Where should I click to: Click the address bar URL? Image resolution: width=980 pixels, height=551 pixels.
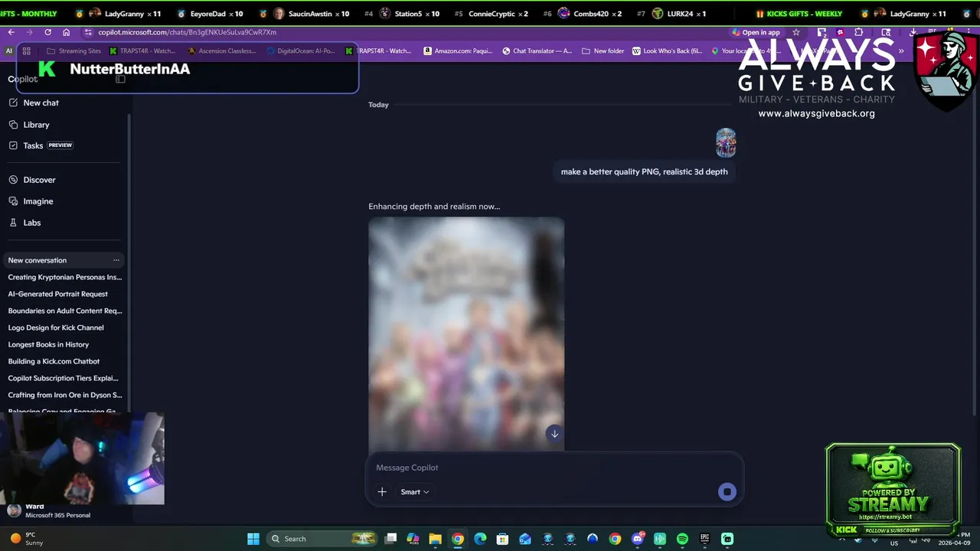pyautogui.click(x=187, y=32)
